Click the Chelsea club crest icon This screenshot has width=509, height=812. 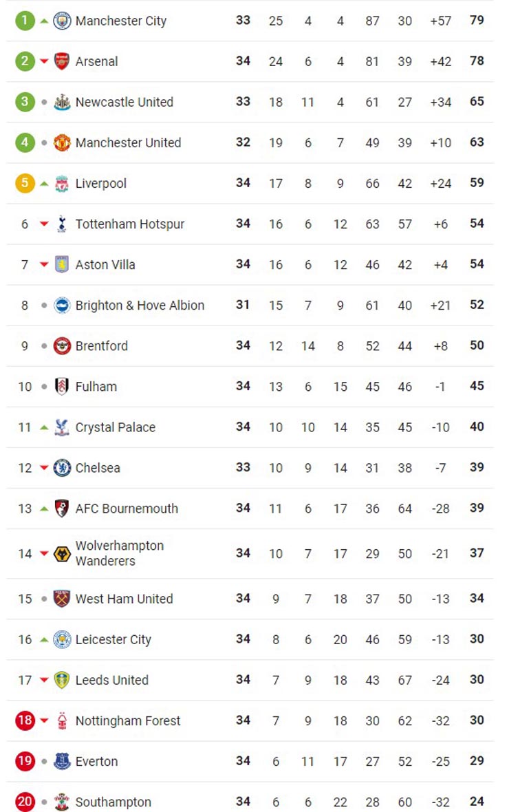62,468
